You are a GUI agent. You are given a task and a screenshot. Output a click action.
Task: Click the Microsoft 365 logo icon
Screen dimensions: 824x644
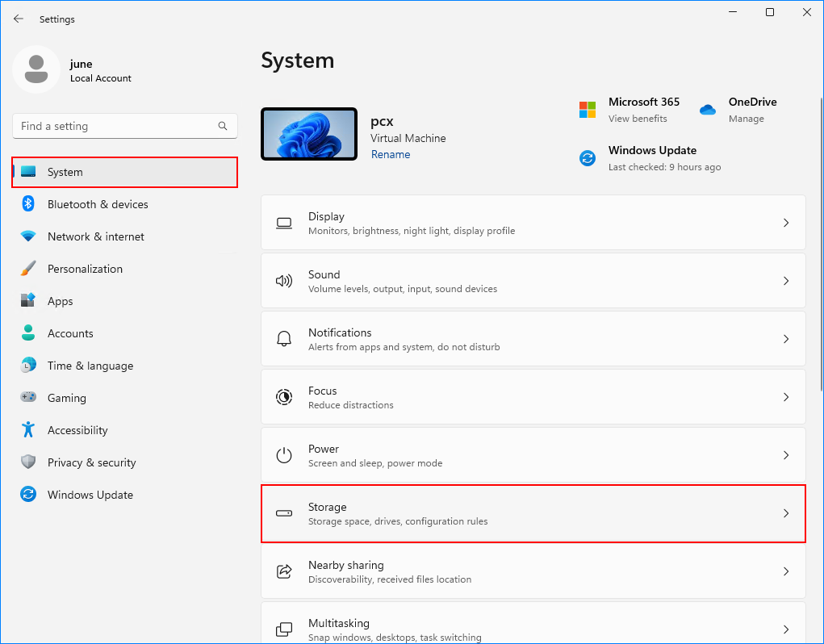(x=588, y=110)
